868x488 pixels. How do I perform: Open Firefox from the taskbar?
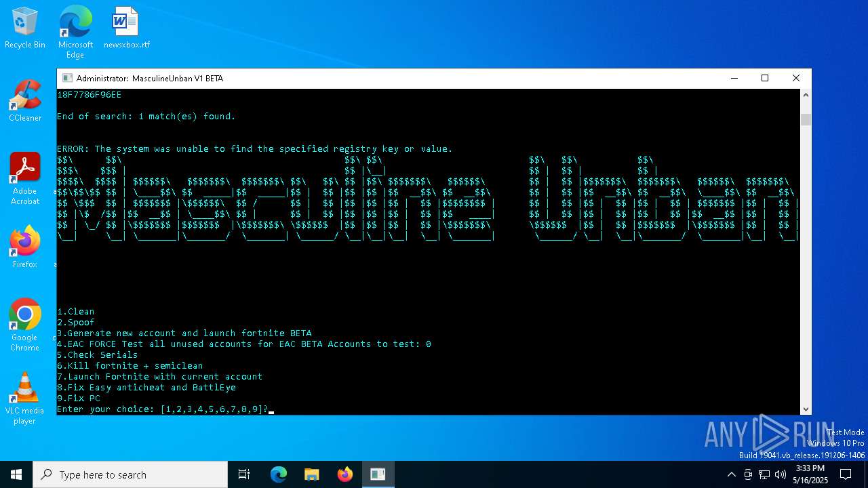[344, 474]
